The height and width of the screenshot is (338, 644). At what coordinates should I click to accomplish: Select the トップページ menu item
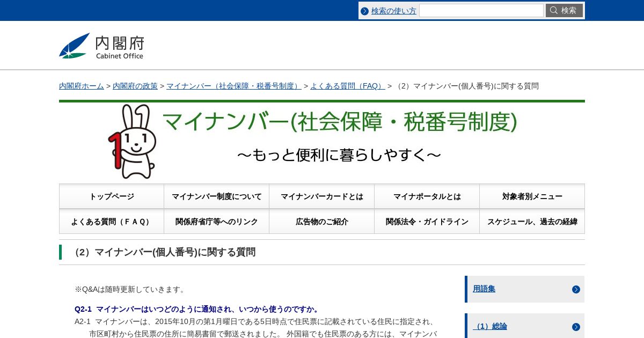pos(112,196)
